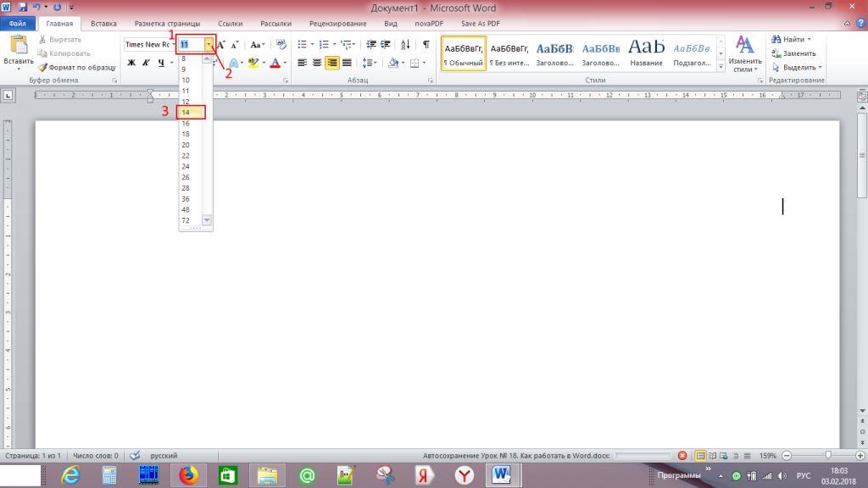Screen dimensions: 868x488
Task: Click the decrease indent icon
Action: pos(371,44)
